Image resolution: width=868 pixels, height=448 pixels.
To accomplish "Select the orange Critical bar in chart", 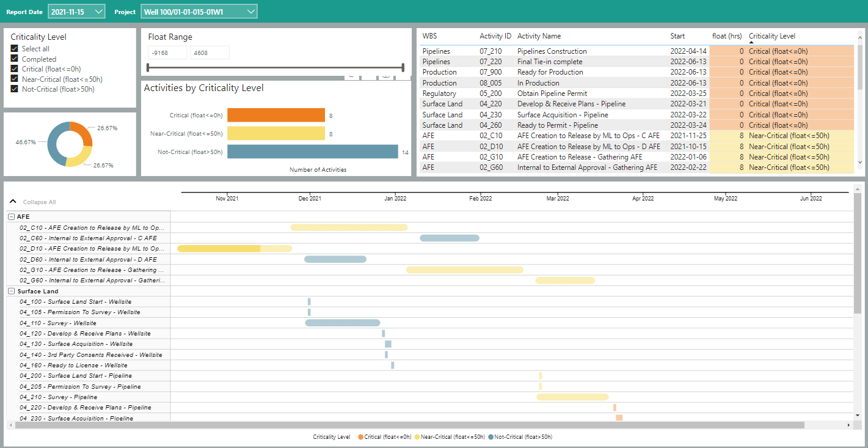I will (275, 115).
